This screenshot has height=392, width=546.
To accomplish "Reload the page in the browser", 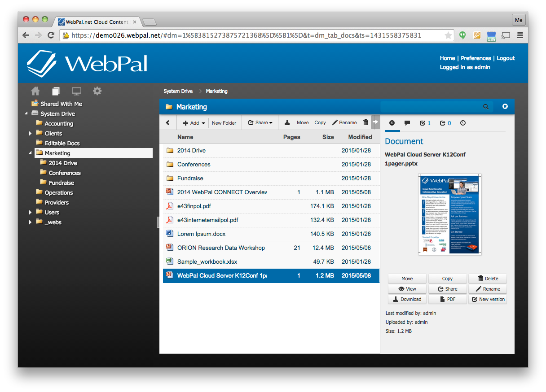I will pos(51,35).
